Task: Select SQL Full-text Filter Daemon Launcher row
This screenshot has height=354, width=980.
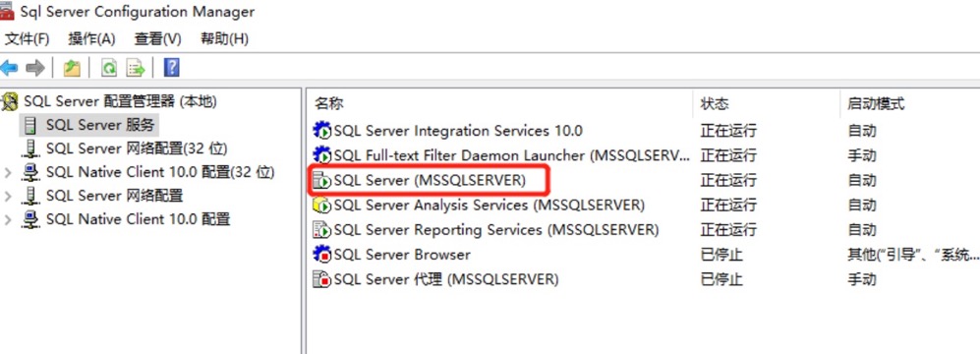Action: tap(511, 155)
